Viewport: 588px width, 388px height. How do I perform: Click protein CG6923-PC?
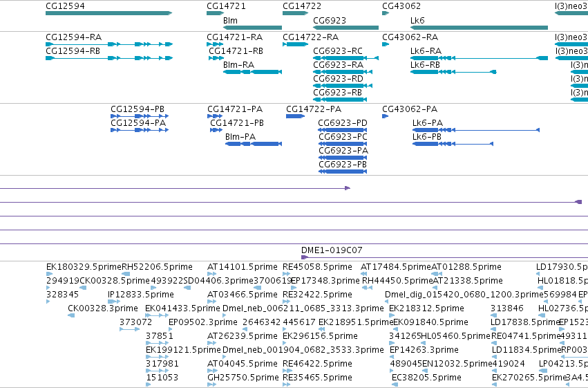tap(343, 144)
